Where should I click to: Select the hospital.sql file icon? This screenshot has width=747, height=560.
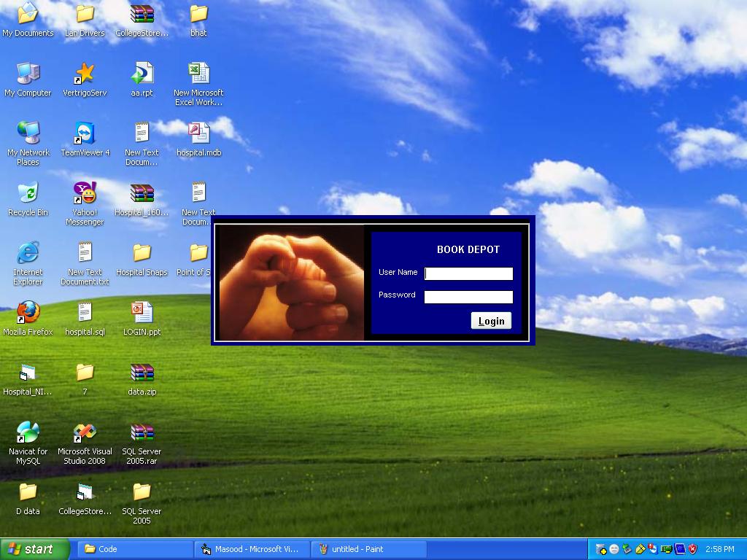(85, 319)
